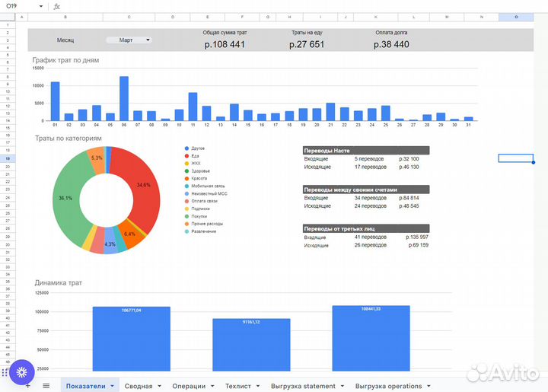Click the Еда legend red dot
The width and height of the screenshot is (548, 392).
point(186,156)
